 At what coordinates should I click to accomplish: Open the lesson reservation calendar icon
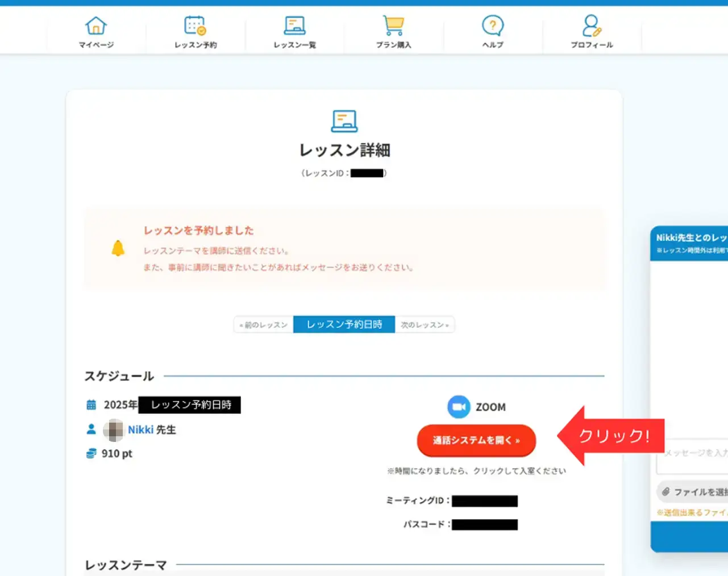tap(195, 26)
